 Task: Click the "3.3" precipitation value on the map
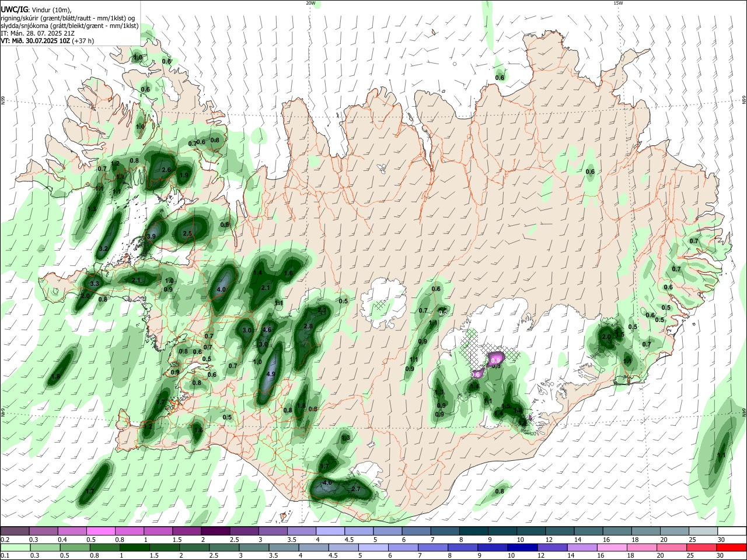tap(95, 283)
